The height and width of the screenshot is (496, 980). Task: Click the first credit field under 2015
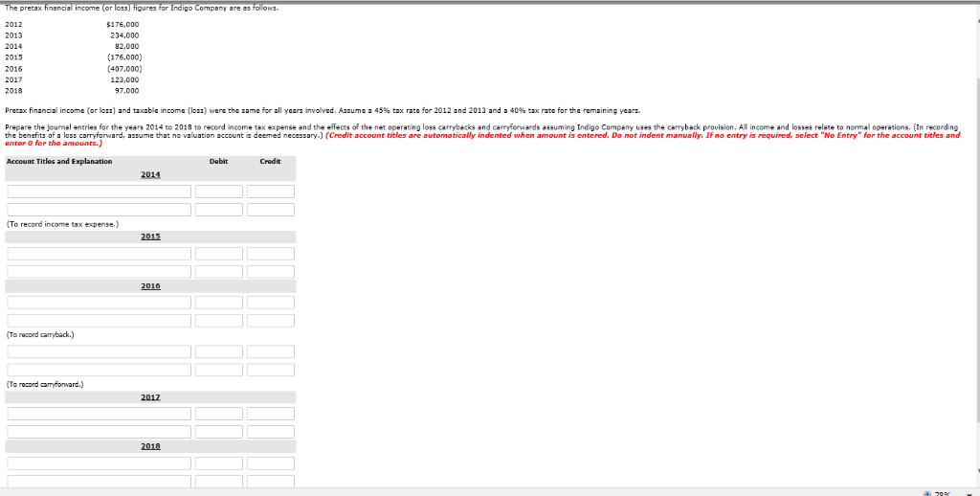pos(270,254)
